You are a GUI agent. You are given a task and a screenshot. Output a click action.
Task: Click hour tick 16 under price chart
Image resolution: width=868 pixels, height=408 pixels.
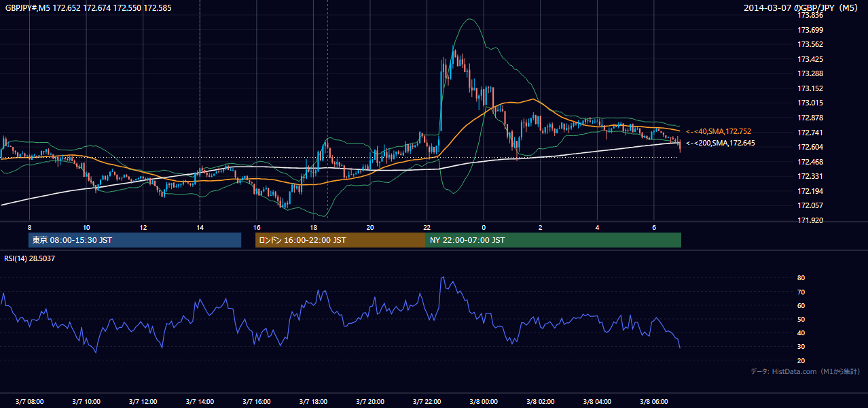[x=257, y=227]
